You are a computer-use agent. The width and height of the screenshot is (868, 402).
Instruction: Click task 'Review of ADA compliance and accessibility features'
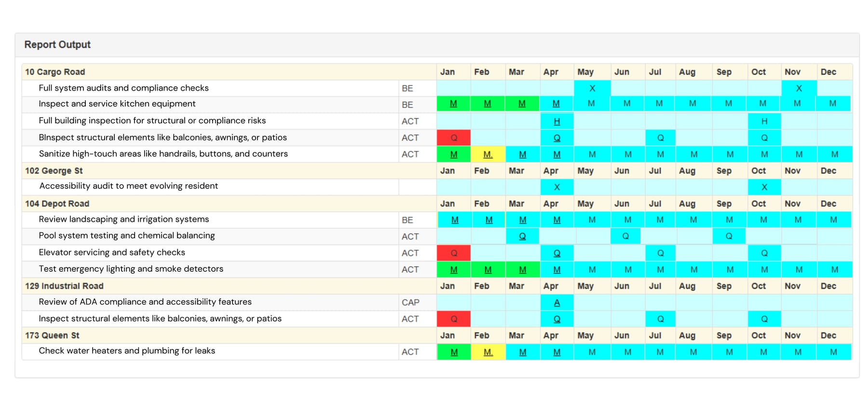coord(145,302)
